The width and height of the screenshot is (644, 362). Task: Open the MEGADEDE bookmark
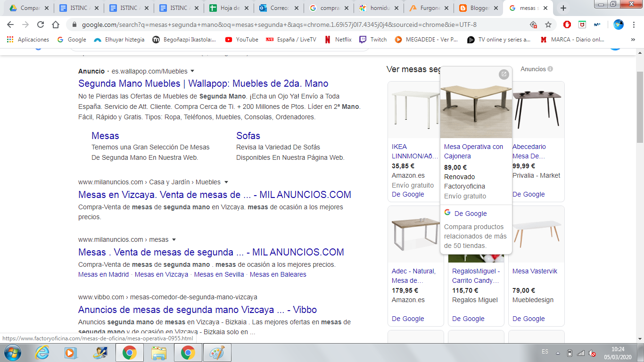click(x=426, y=40)
